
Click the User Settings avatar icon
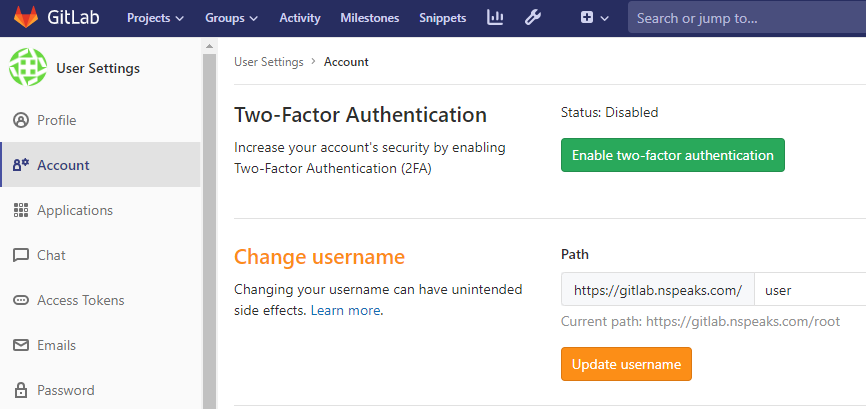(28, 67)
